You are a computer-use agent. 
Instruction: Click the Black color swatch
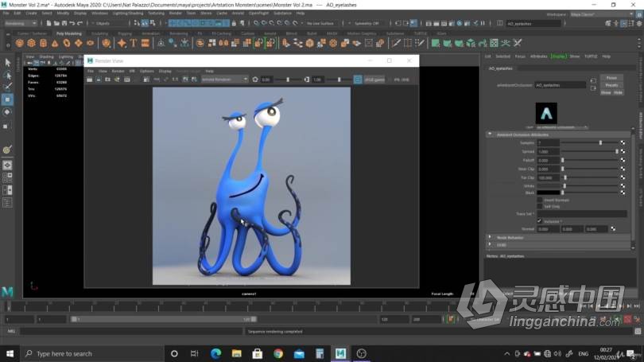pyautogui.click(x=549, y=193)
